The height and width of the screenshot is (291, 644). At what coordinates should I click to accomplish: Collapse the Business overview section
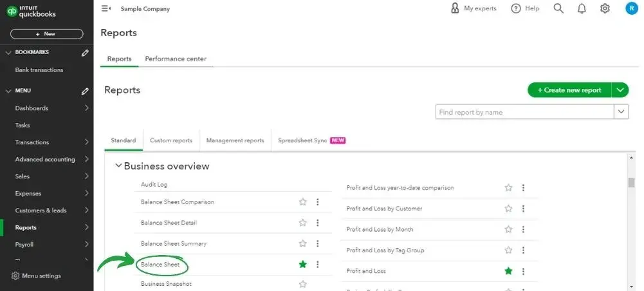[118, 166]
